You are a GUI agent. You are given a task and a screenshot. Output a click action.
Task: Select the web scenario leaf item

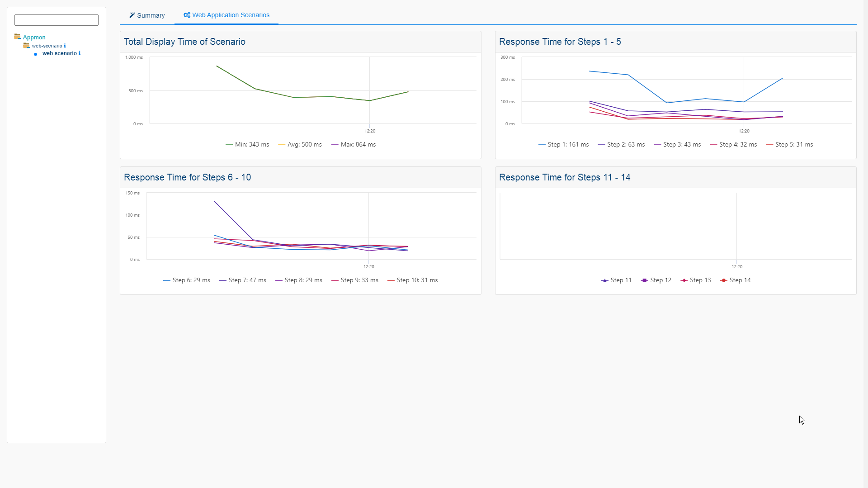coord(60,53)
